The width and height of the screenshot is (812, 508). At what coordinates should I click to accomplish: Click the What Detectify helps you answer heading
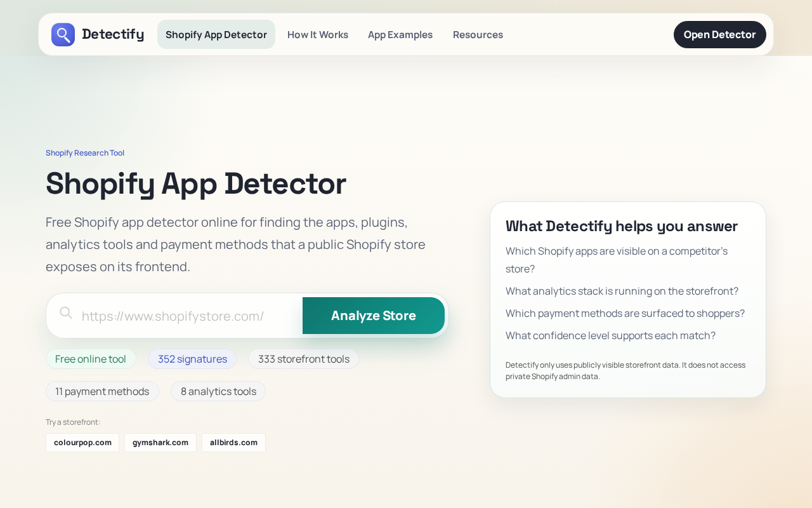pos(622,226)
